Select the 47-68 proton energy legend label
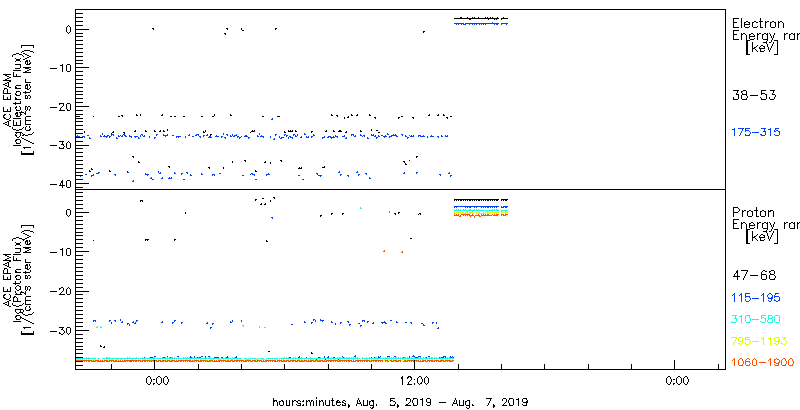 coord(754,276)
